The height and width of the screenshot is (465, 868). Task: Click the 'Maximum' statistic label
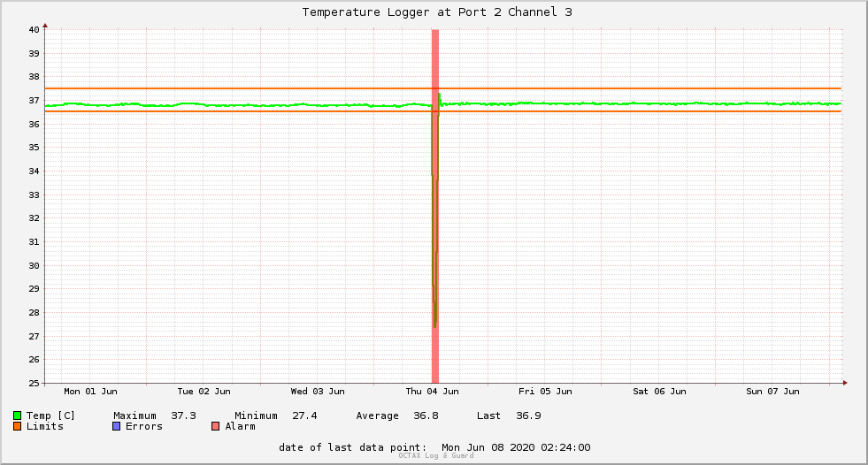(135, 415)
